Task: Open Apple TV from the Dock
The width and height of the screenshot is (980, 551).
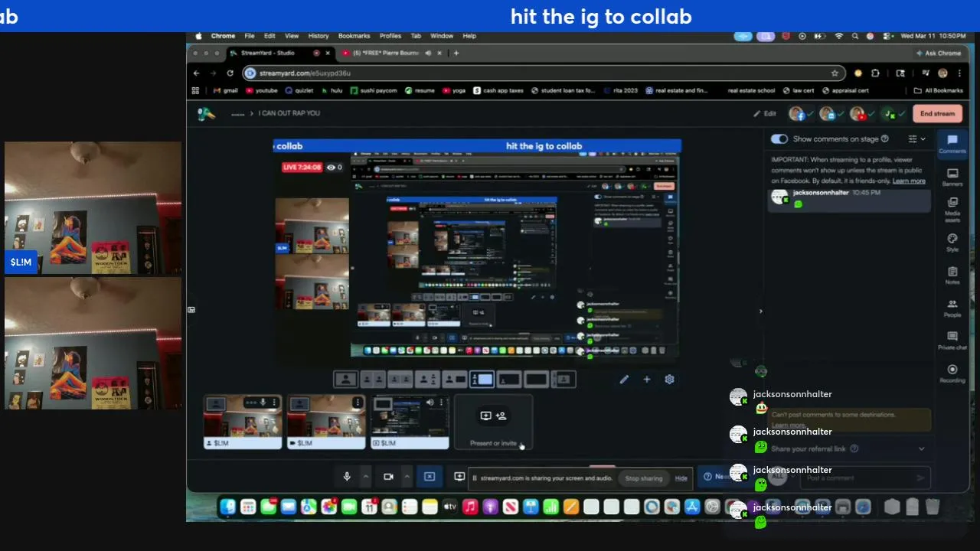Action: [x=450, y=507]
